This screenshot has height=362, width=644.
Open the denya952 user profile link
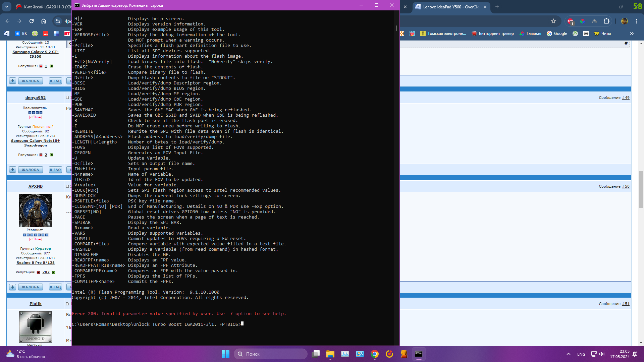(36, 98)
